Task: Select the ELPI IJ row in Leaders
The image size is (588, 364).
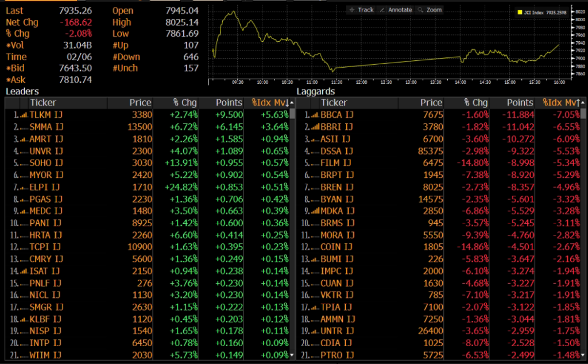Action: point(46,187)
